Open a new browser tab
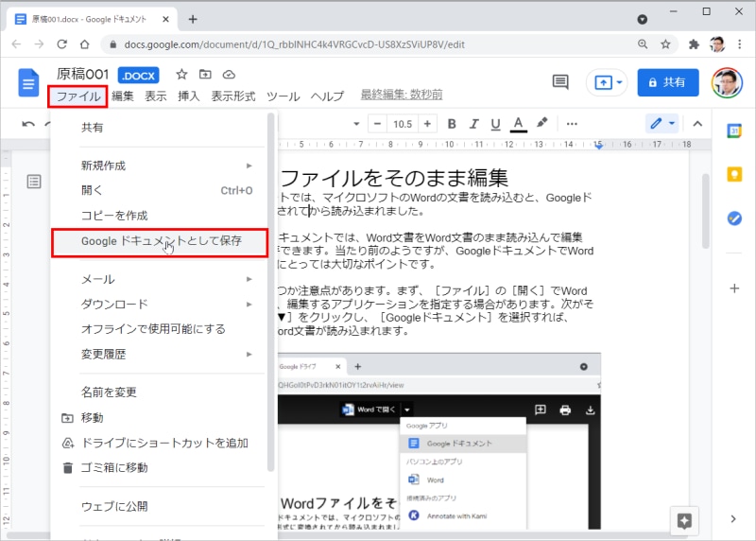The width and height of the screenshot is (756, 541). 193,19
